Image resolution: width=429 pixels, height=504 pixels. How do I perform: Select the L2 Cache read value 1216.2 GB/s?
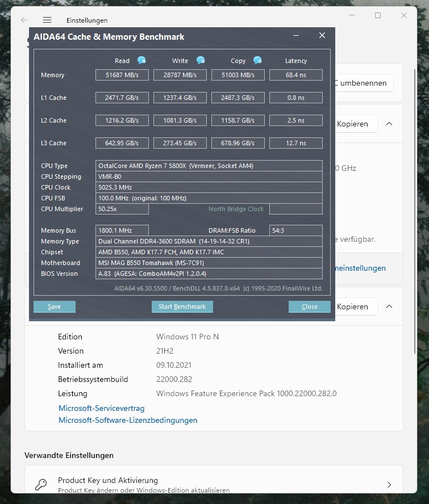coord(122,120)
